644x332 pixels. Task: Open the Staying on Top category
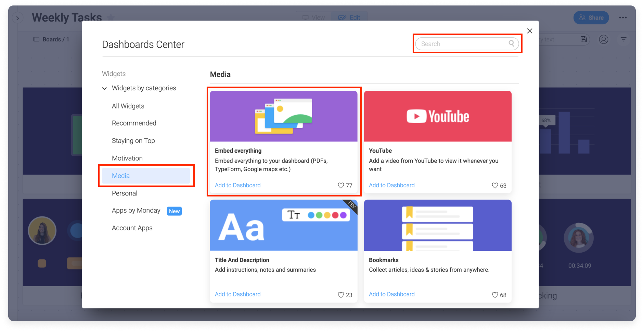[x=133, y=141]
